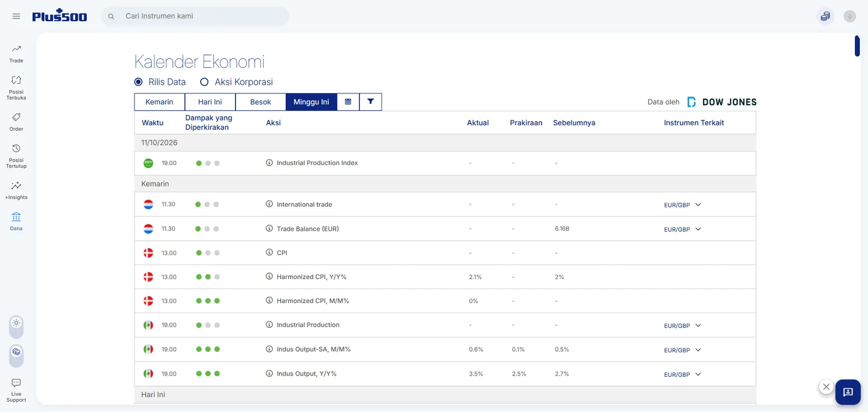Screen dimensions: 868x412
Task: Click the 'CPI' event text
Action: click(282, 253)
